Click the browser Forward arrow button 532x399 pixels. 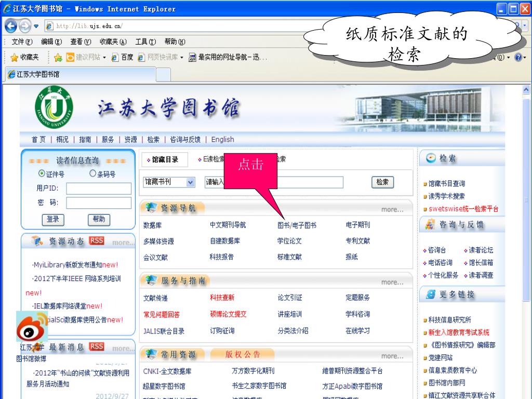coord(24,26)
